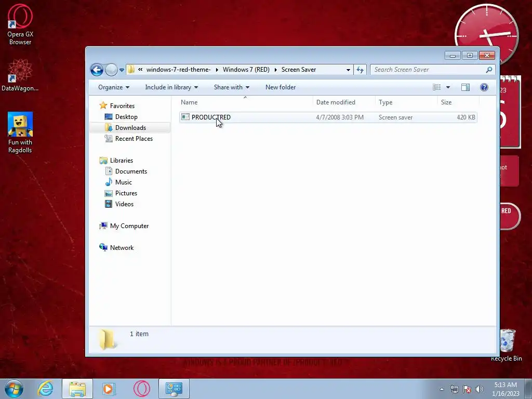532x399 pixels.
Task: Sort files by the Size column
Action: click(458, 102)
